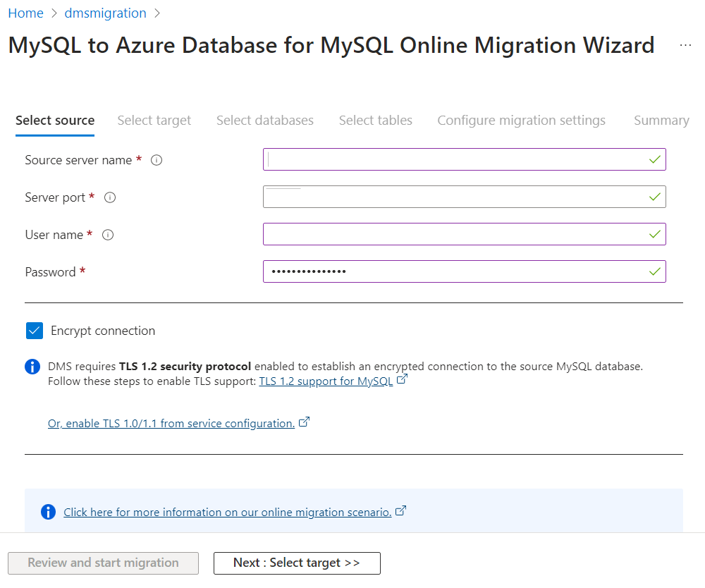Open TLS 1.2 support for MySQL link
Image resolution: width=705 pixels, height=588 pixels.
pos(326,381)
